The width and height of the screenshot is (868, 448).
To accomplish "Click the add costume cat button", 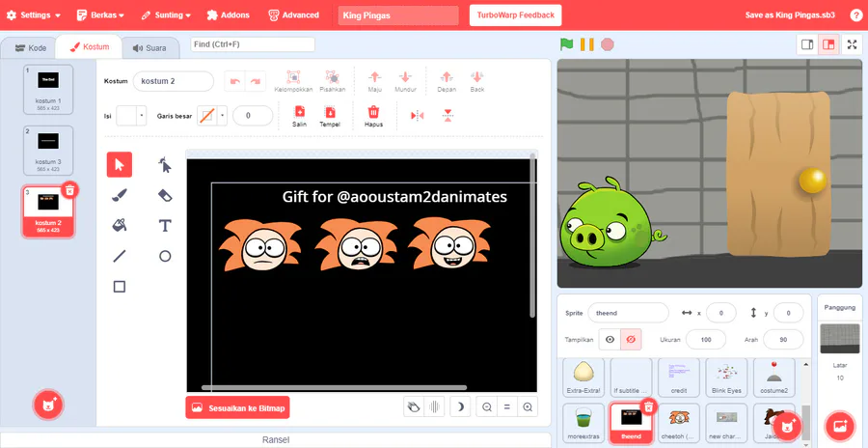I will point(49,405).
